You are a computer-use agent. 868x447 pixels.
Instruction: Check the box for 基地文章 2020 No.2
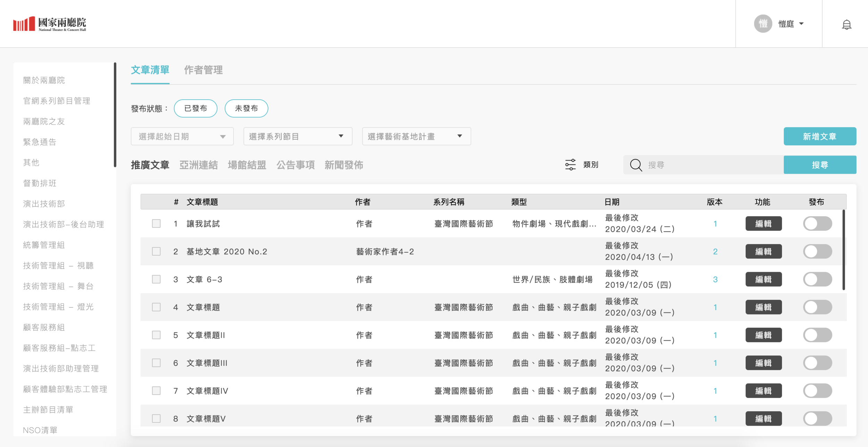click(x=156, y=251)
